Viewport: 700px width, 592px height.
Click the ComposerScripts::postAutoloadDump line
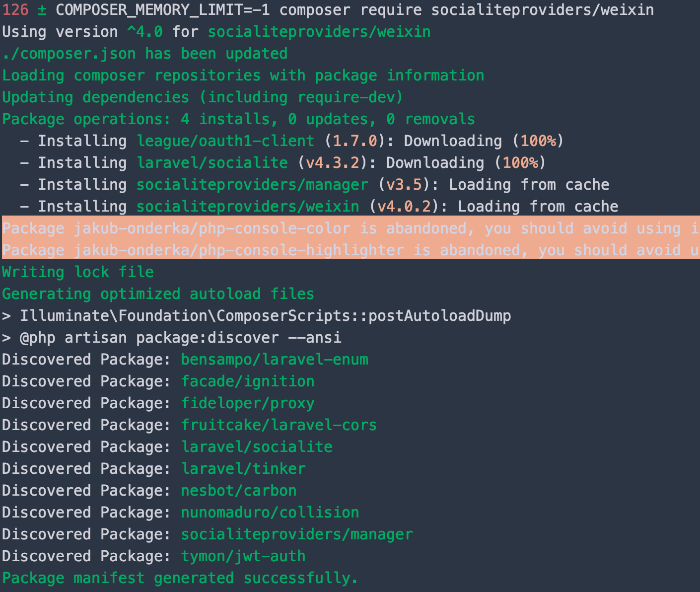pos(257,316)
